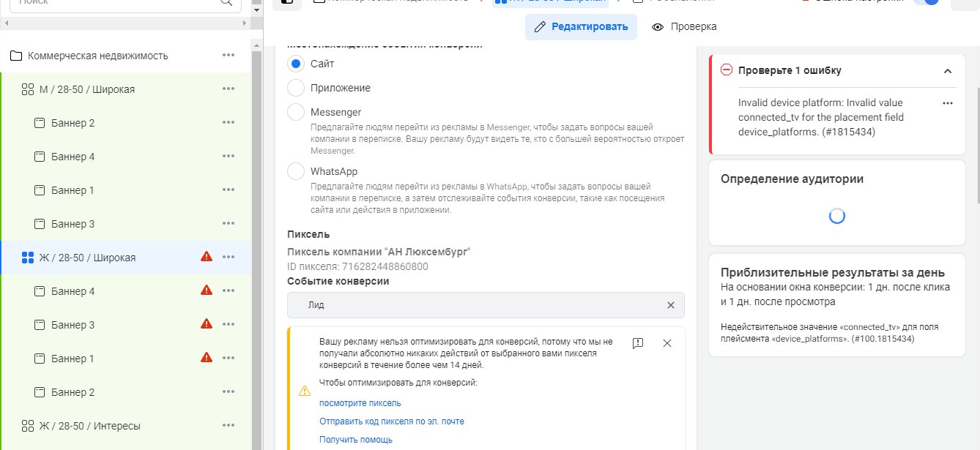The width and height of the screenshot is (980, 450).
Task: Select М / 28-50 / Широкая ad set
Action: (86, 89)
